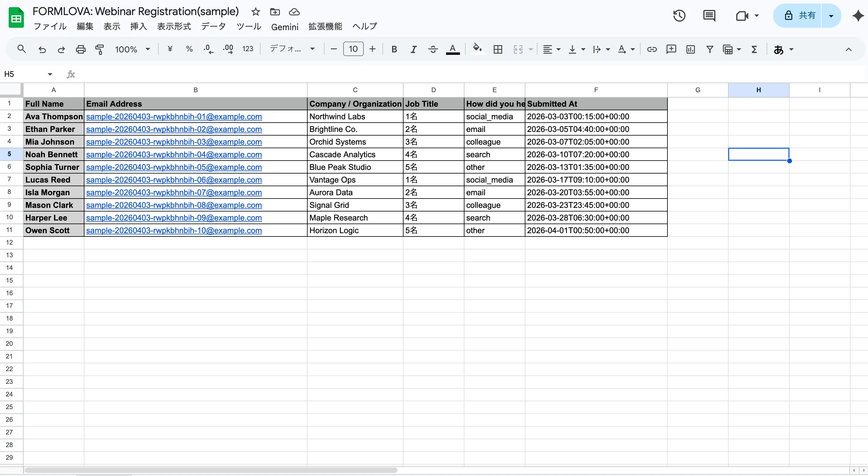Click the borders grid icon
Screen dimensions: 868x476
(x=498, y=49)
